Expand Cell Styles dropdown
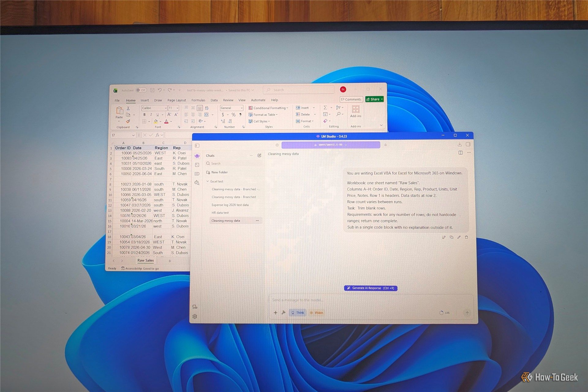The width and height of the screenshot is (588, 392). (259, 122)
